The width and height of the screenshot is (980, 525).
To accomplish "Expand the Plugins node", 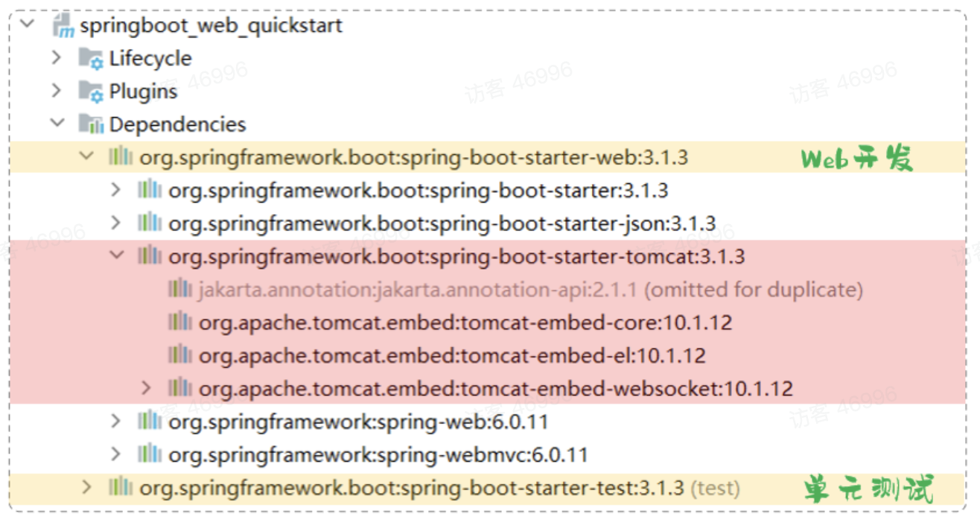I will 57,91.
